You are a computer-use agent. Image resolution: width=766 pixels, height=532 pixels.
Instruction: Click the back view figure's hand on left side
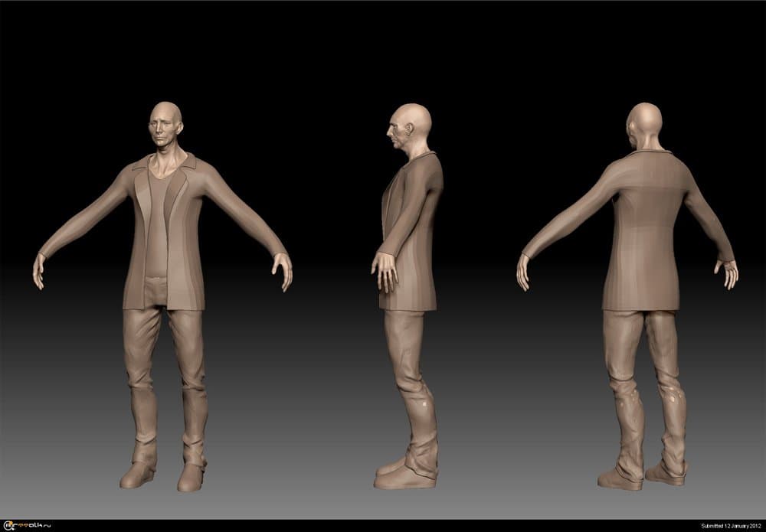point(523,272)
